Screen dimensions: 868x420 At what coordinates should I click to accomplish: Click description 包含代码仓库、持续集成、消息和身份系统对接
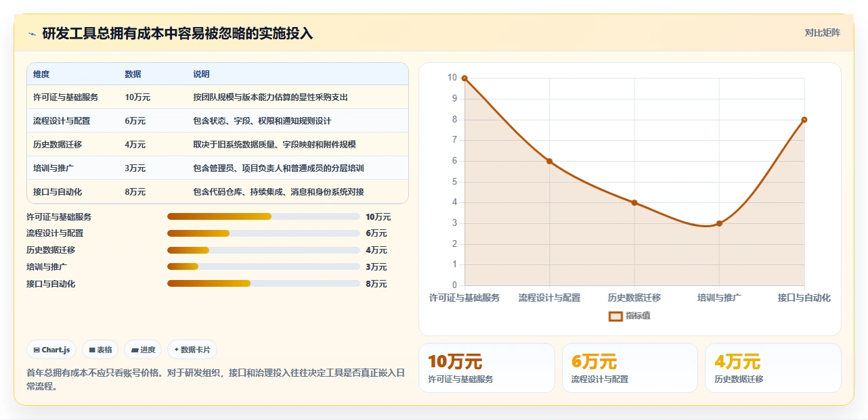coord(278,191)
